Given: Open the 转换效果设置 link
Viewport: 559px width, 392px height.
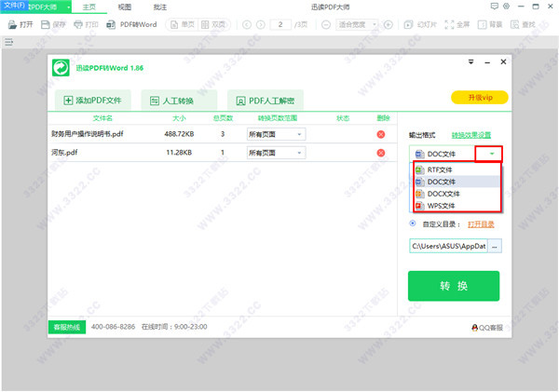Looking at the screenshot, I should [x=471, y=135].
